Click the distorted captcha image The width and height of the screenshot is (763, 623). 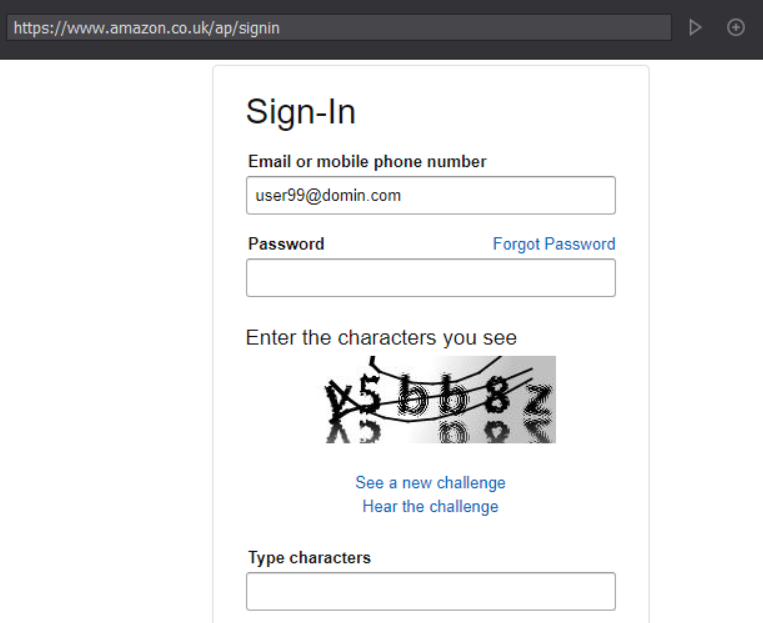tap(440, 400)
